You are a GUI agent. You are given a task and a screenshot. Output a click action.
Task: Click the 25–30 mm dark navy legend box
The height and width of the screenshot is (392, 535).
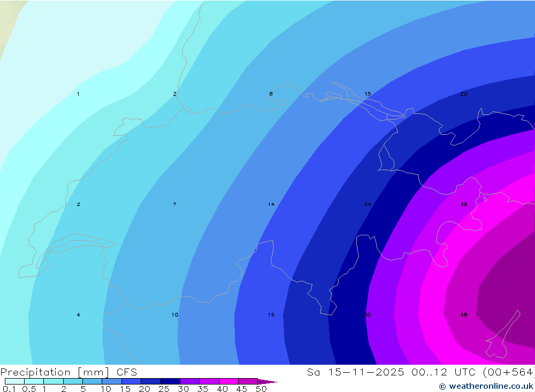tap(170, 381)
